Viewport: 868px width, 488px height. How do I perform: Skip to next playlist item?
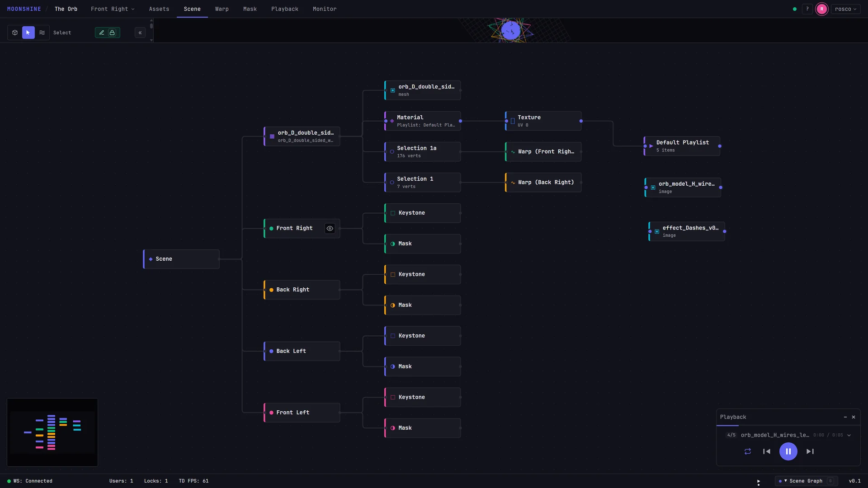810,451
